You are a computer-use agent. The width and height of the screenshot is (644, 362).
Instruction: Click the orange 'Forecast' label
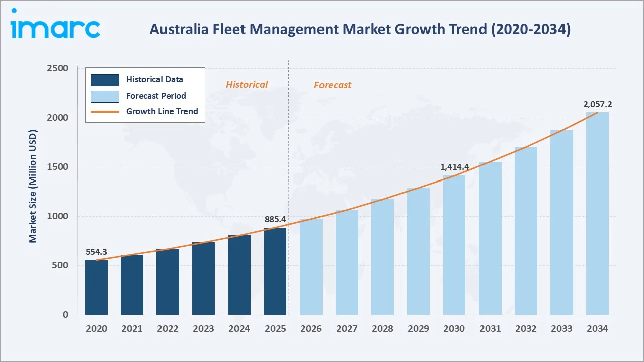point(333,85)
